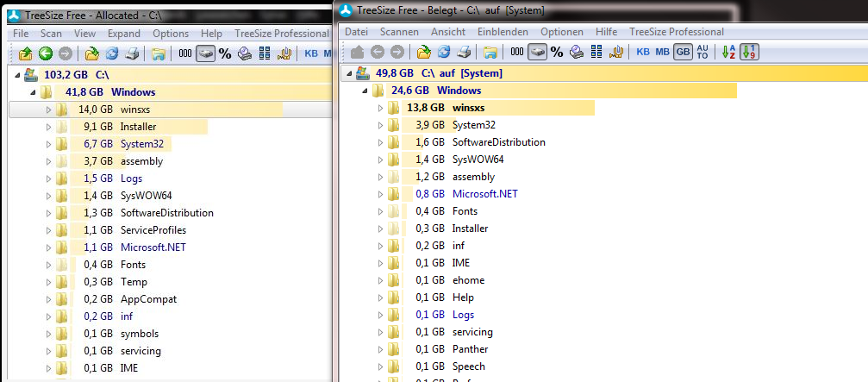The image size is (868, 382).
Task: Click the greyed Back arrow in Belegt window
Action: click(377, 52)
